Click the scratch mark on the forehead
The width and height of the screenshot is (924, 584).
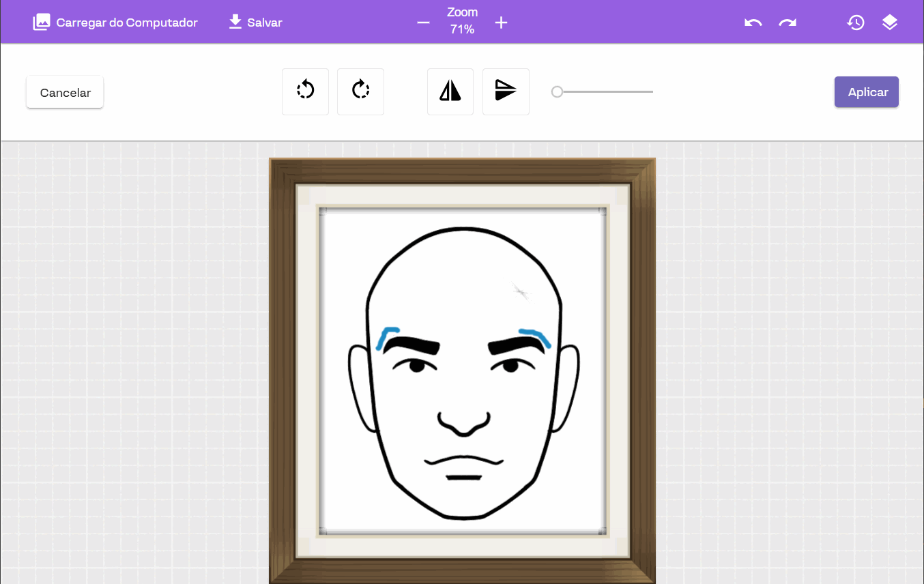(x=521, y=292)
